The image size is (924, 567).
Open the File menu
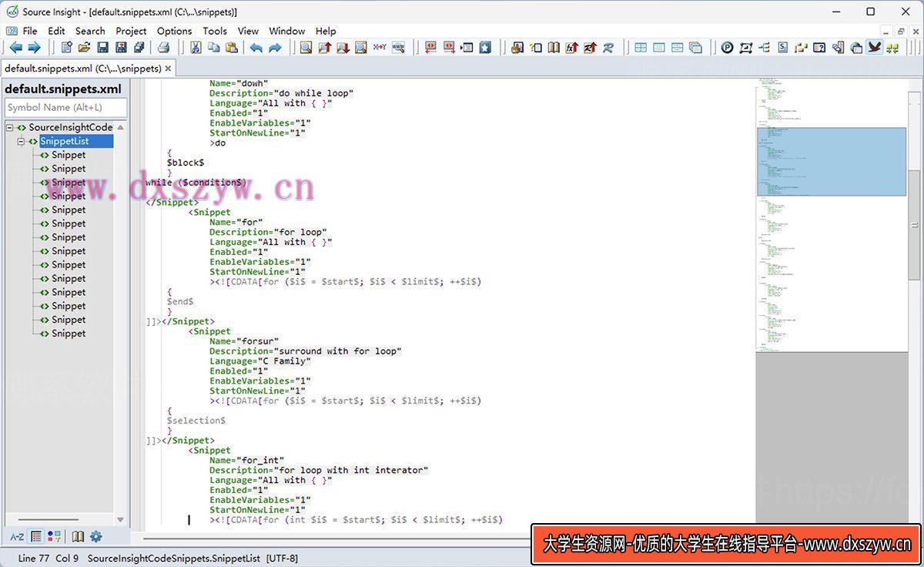click(x=30, y=31)
